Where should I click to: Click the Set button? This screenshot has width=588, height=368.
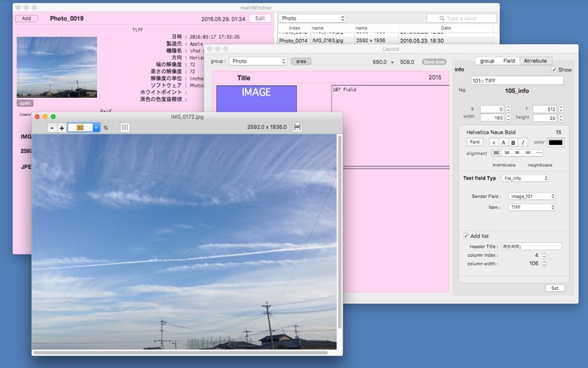[555, 288]
